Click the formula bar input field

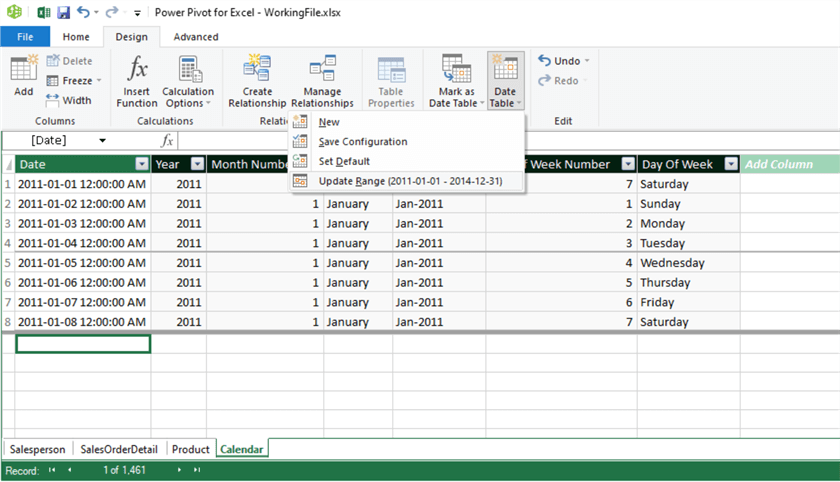pos(500,141)
